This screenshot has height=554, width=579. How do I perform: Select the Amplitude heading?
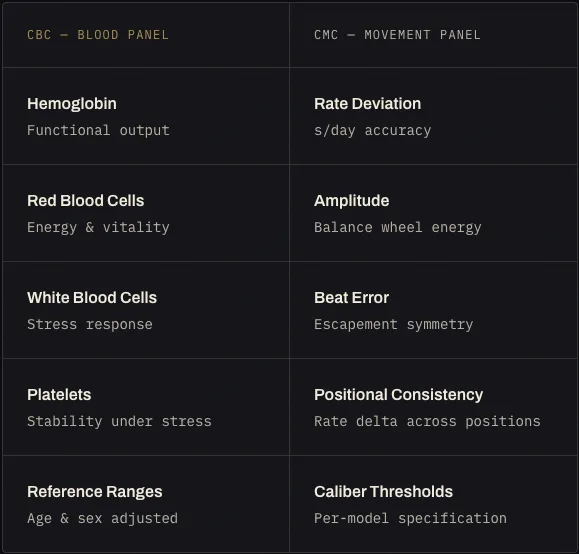352,201
